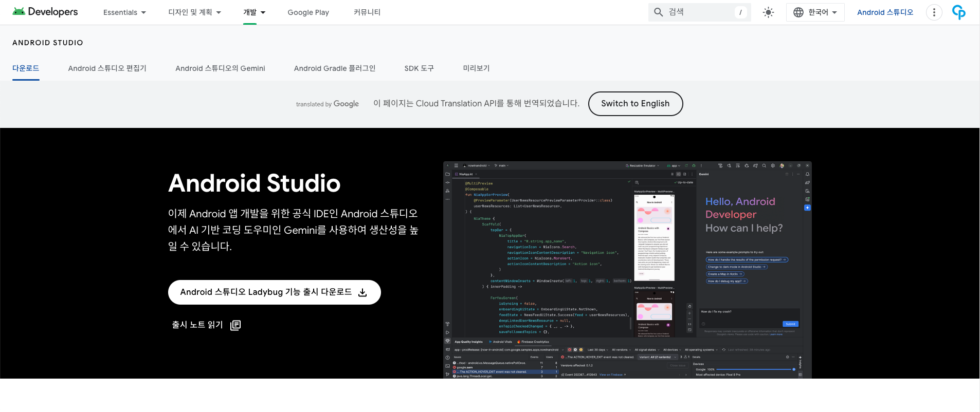Image resolution: width=980 pixels, height=412 pixels.
Task: Click the Switch to English button
Action: click(636, 104)
